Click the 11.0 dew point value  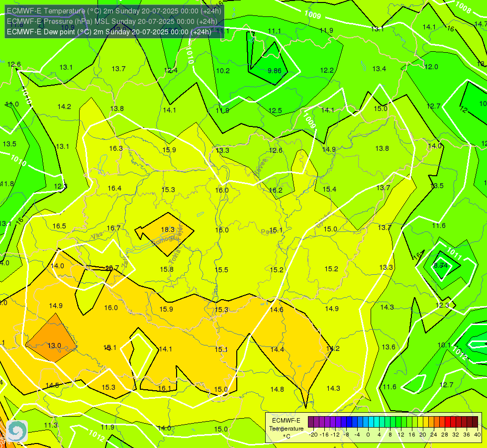click(12, 104)
